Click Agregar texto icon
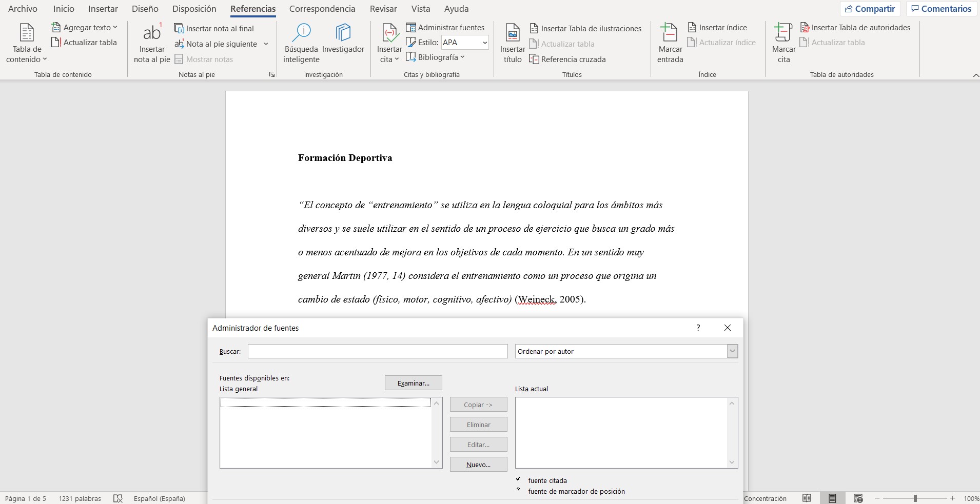Screen dimensions: 980x504 click(56, 28)
